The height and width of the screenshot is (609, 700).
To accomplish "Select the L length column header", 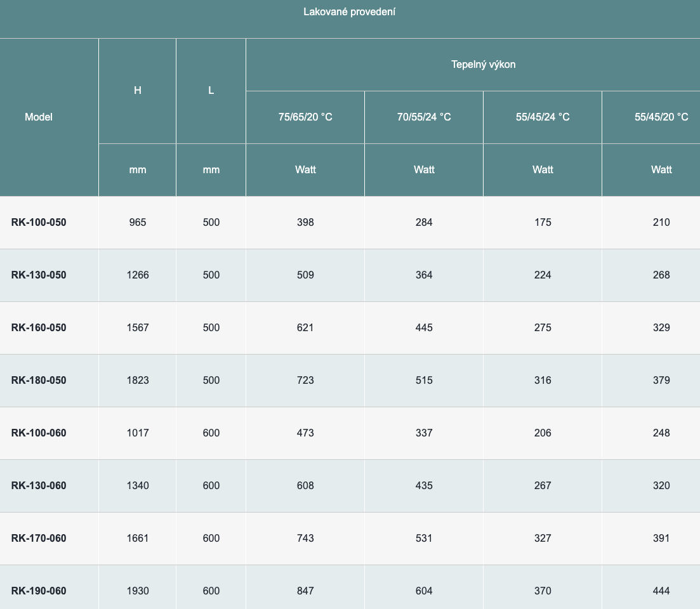I will 211,90.
